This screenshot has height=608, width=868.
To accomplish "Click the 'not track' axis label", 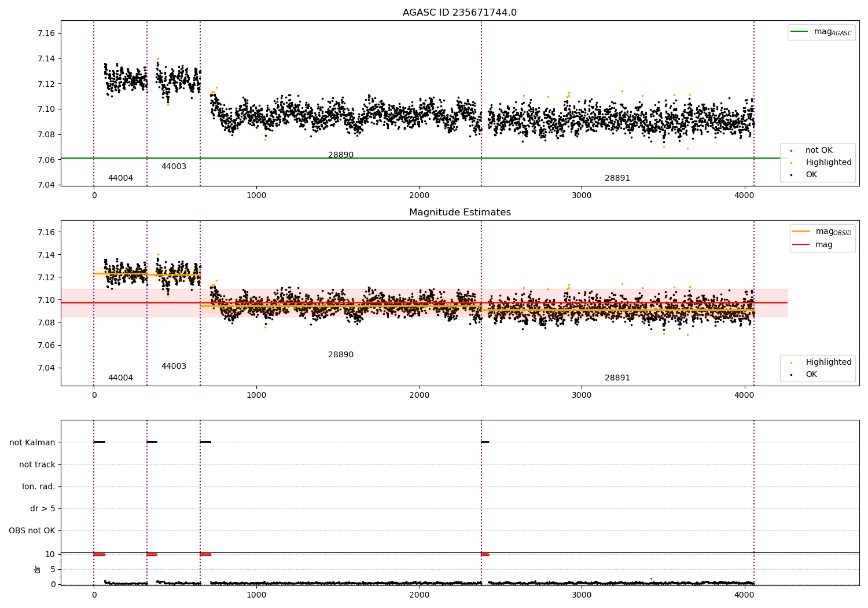I will click(x=37, y=465).
